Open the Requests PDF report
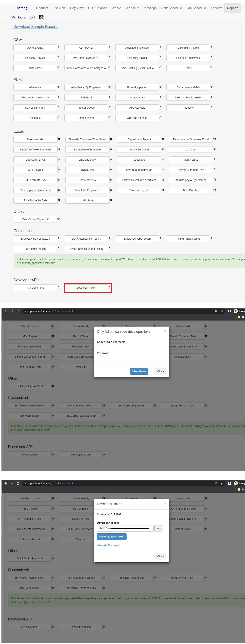This screenshot has width=245, height=644. pos(188,107)
